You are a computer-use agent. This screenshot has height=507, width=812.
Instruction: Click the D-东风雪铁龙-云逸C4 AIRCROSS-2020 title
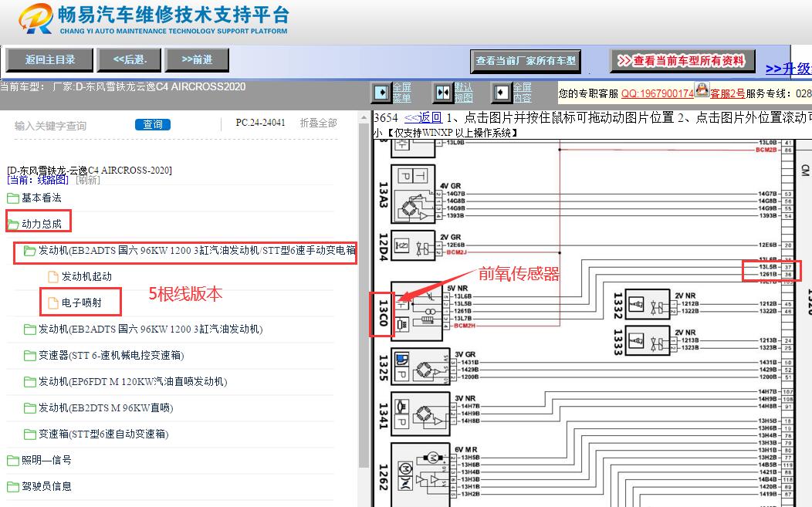(x=90, y=170)
